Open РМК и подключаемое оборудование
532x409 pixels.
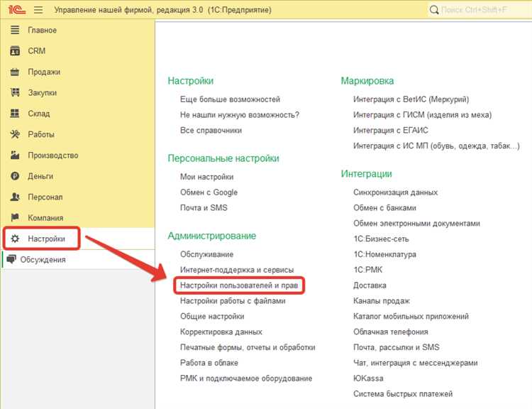pyautogui.click(x=246, y=378)
